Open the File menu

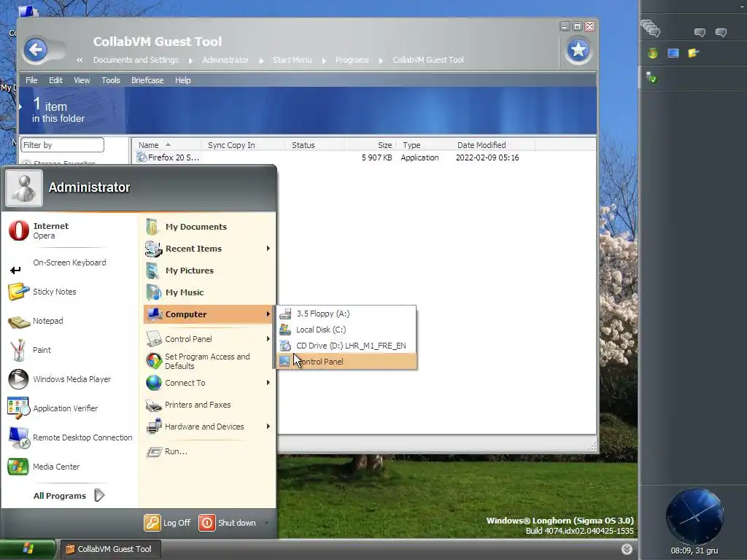pyautogui.click(x=31, y=80)
